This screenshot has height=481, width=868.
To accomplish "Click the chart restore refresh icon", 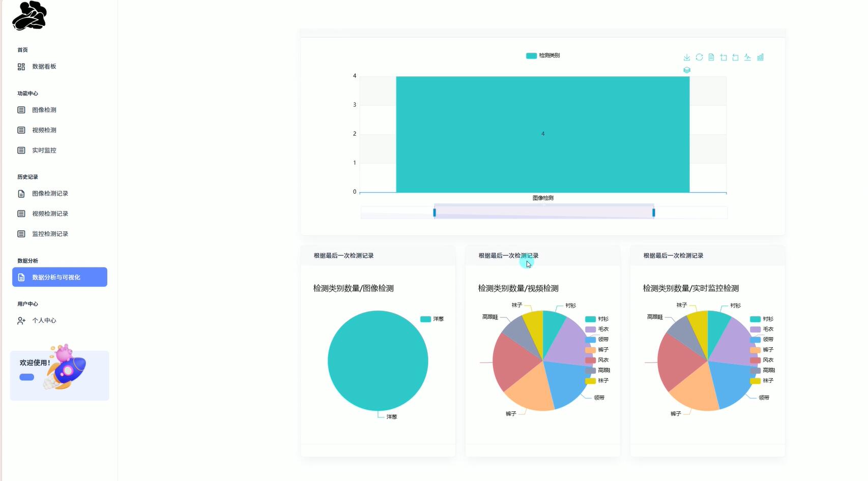I will 699,57.
